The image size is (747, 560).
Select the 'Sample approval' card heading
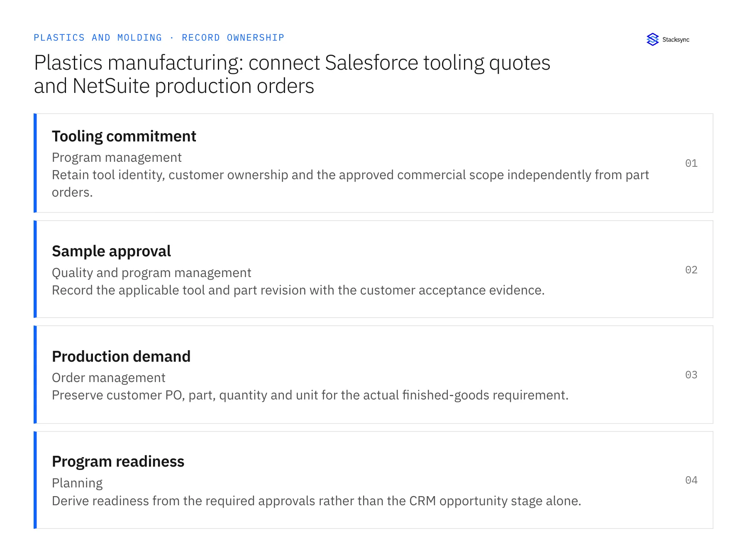(x=111, y=251)
